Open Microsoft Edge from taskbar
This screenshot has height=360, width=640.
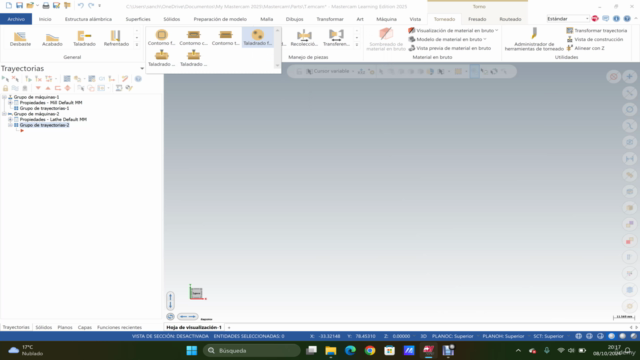(350, 351)
